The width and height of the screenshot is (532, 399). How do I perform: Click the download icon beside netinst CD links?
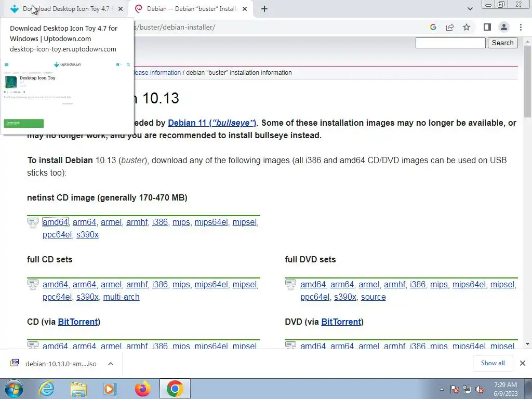click(33, 222)
